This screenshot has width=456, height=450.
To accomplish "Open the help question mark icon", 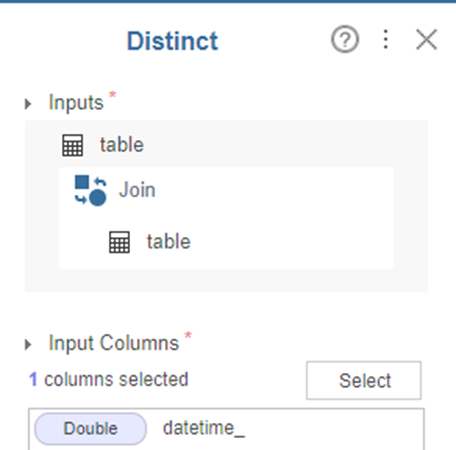I will click(x=345, y=39).
